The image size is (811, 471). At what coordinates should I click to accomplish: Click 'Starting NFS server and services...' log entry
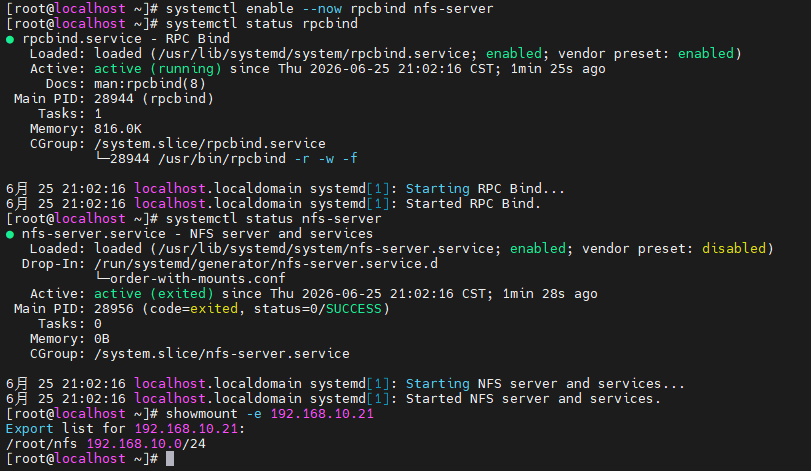(x=545, y=384)
